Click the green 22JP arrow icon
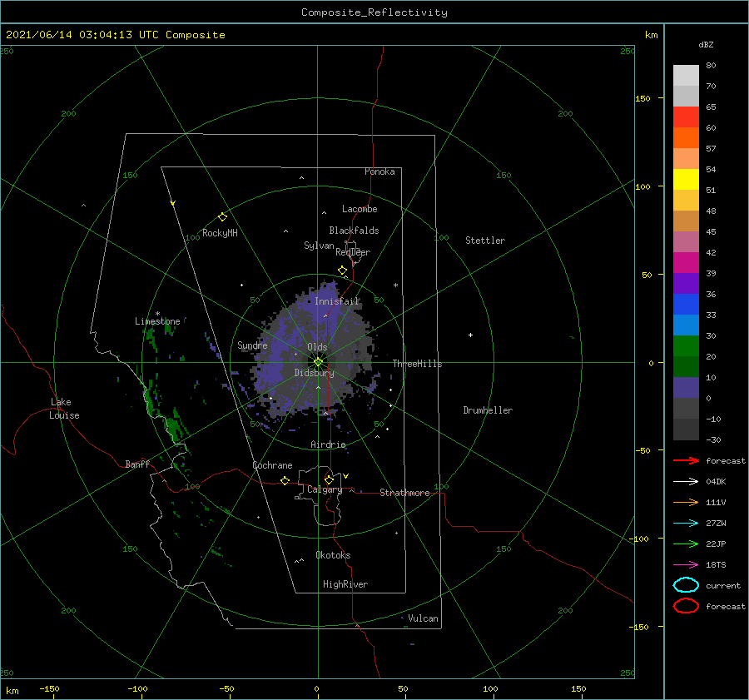Viewport: 749px width, 700px height. pos(686,544)
